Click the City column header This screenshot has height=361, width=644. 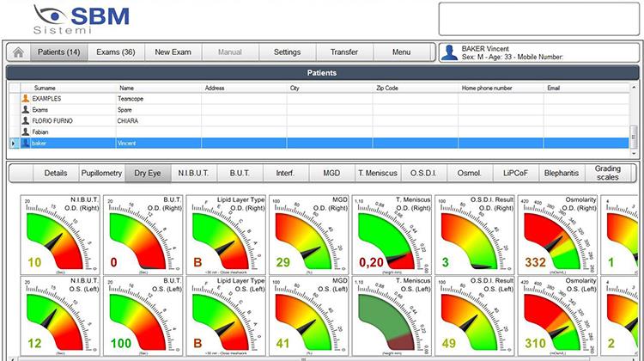[330, 88]
